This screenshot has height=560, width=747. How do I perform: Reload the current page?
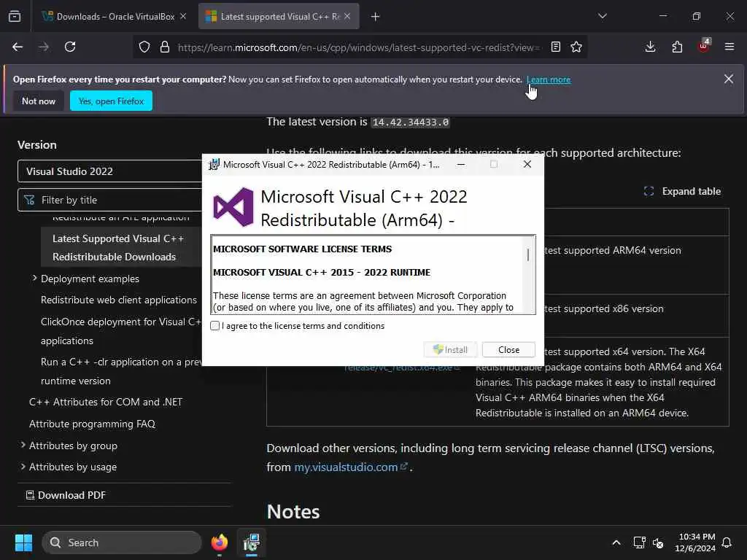70,47
